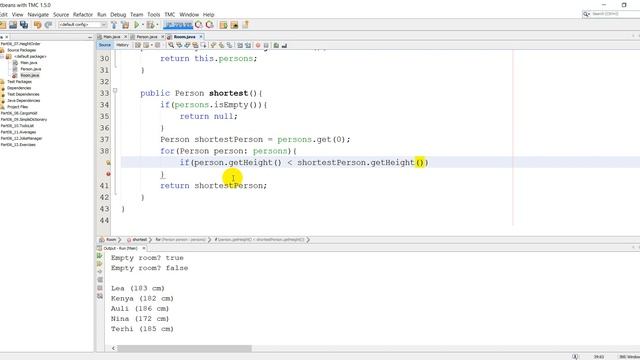Click the horizontal scrollbar in the Output panel
Image resolution: width=640 pixels, height=360 pixels.
tap(184, 349)
